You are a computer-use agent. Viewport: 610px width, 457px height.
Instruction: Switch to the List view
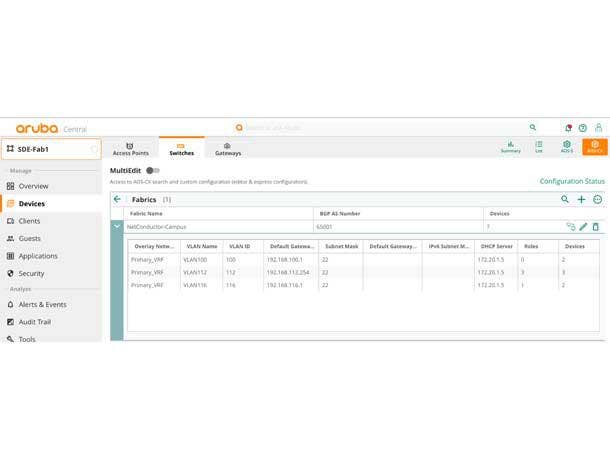coord(539,147)
